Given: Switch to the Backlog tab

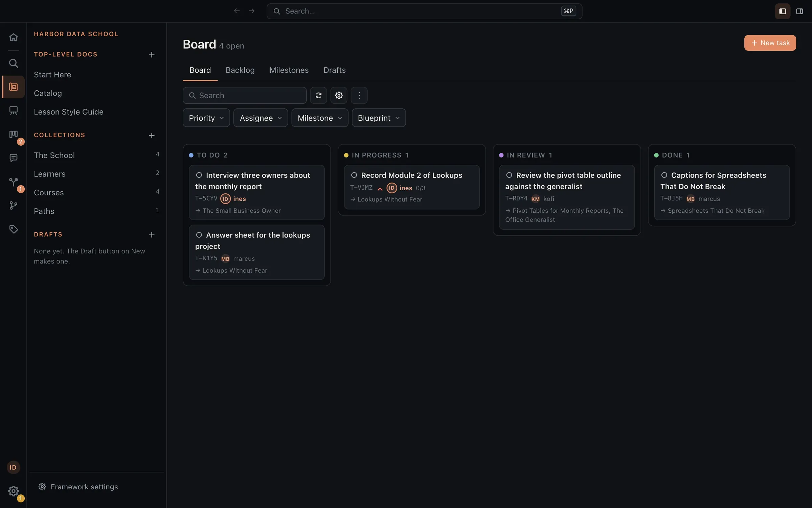Looking at the screenshot, I should coord(240,70).
